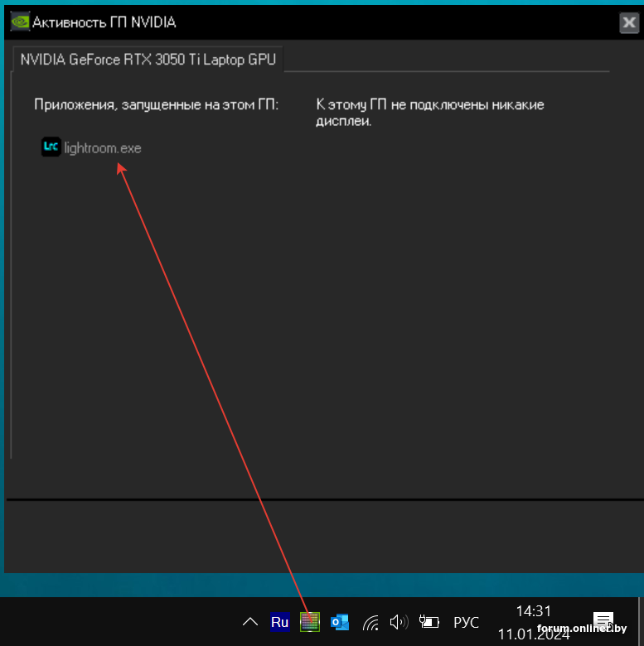Viewport: 644px width, 646px height.
Task: Open the volume speaker tray icon
Action: (399, 622)
